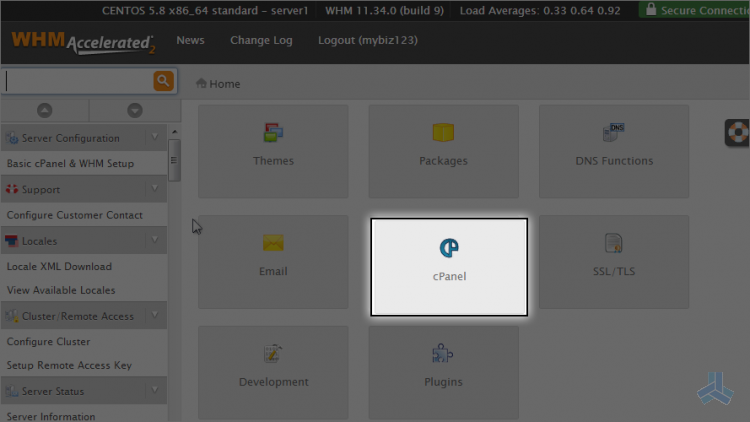The width and height of the screenshot is (750, 422).
Task: Click the Support lifebuoy sidebar icon
Action: coord(12,189)
